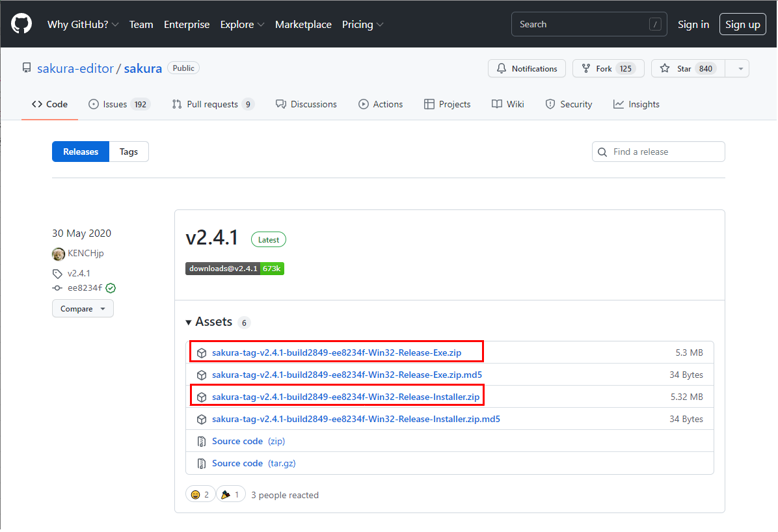Image resolution: width=778 pixels, height=532 pixels.
Task: Click the KENCHjp author avatar
Action: coord(59,254)
